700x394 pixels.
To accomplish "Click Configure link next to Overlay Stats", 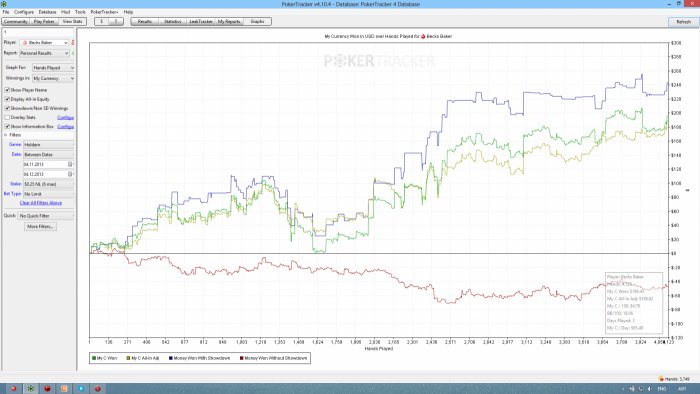I will (66, 118).
